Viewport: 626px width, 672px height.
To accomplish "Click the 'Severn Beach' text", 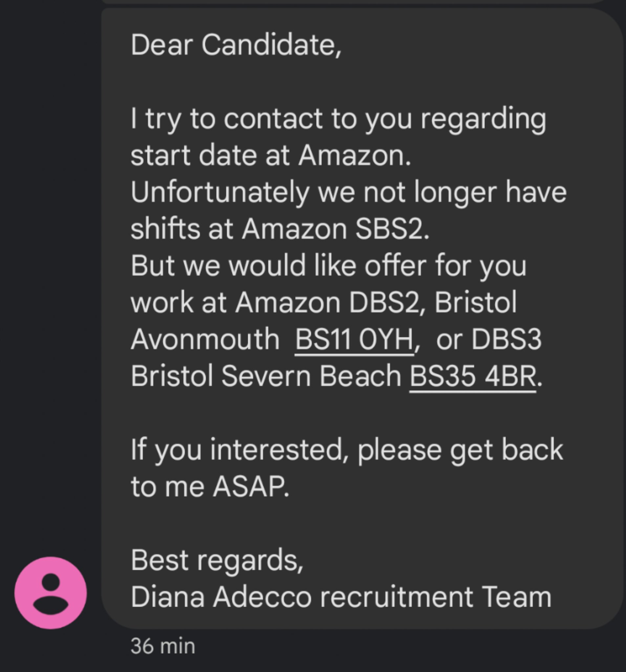I will (x=311, y=376).
